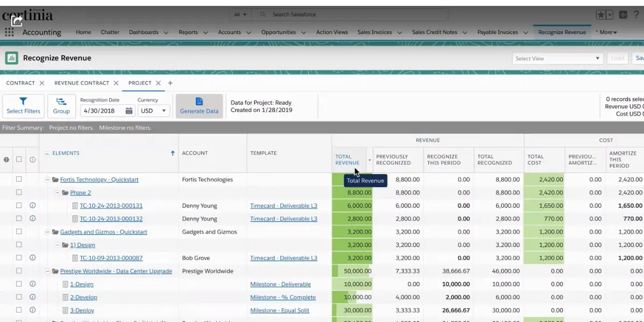Open the Select View dropdown
The width and height of the screenshot is (644, 322).
click(557, 57)
